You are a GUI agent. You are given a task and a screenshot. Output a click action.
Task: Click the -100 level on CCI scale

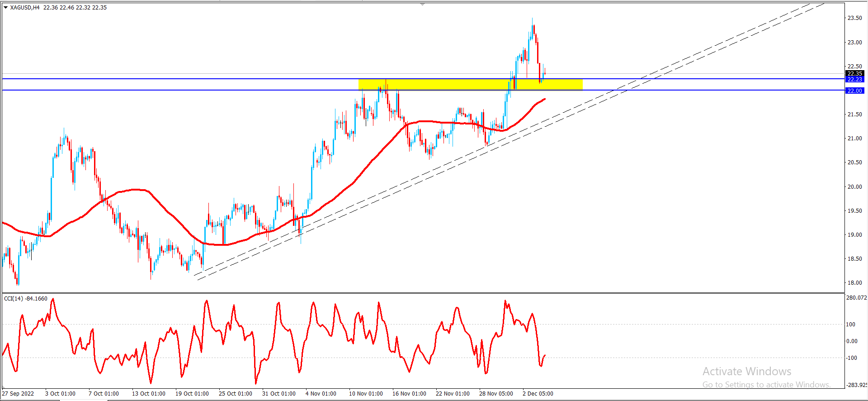(852, 358)
